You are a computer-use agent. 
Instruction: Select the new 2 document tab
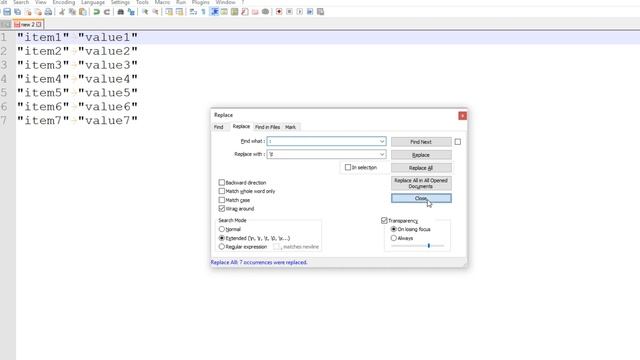[28, 24]
